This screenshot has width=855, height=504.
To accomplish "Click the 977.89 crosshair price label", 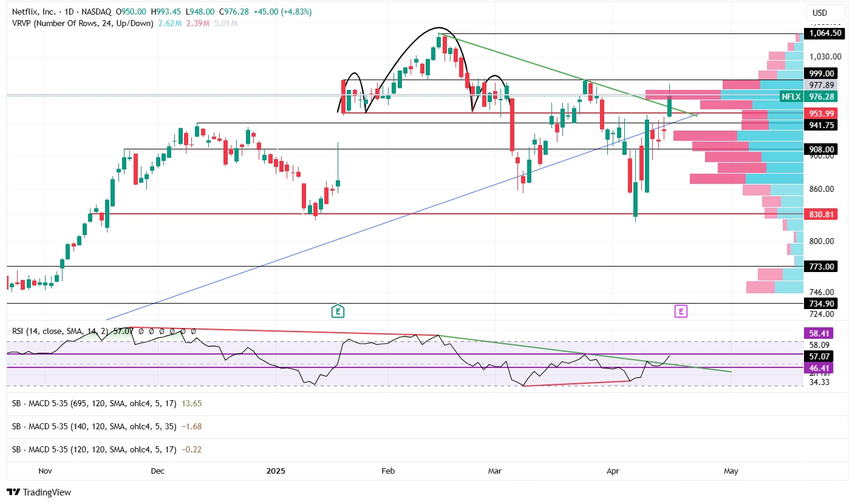I will click(x=821, y=85).
